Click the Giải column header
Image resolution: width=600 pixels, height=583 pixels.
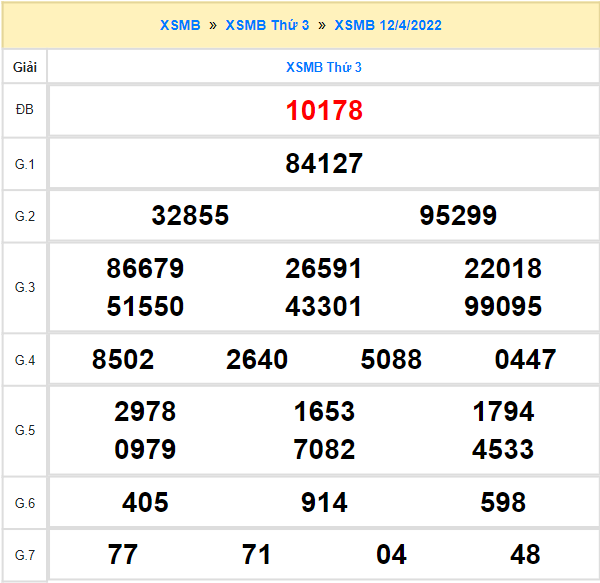[x=25, y=67]
